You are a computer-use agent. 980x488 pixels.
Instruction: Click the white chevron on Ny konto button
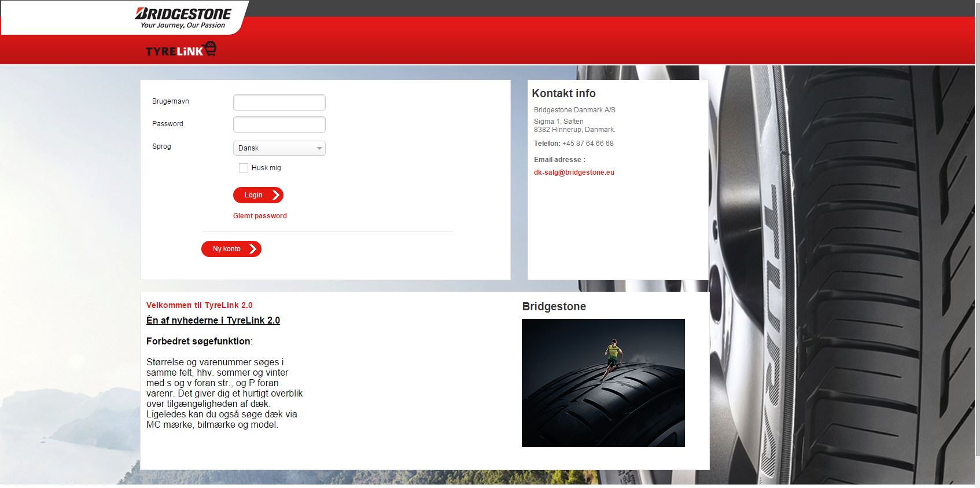(x=253, y=249)
